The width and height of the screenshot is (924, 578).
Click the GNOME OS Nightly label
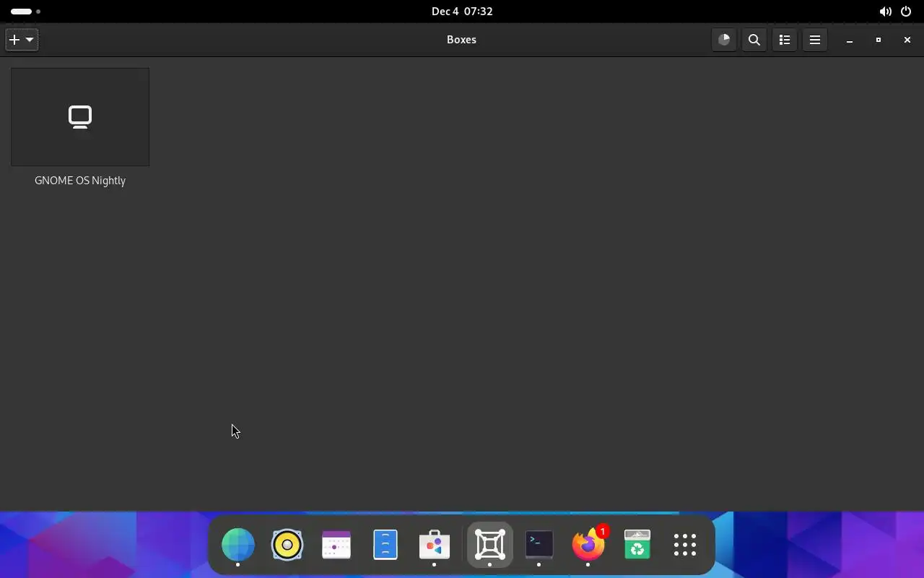click(x=80, y=181)
